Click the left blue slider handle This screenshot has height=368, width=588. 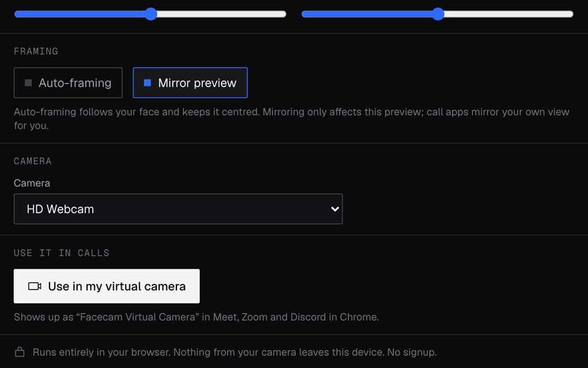tap(151, 14)
